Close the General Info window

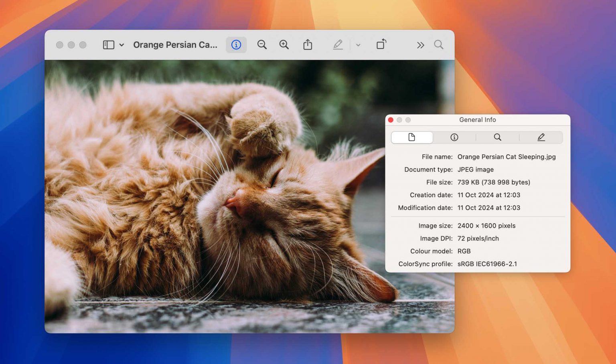point(391,120)
